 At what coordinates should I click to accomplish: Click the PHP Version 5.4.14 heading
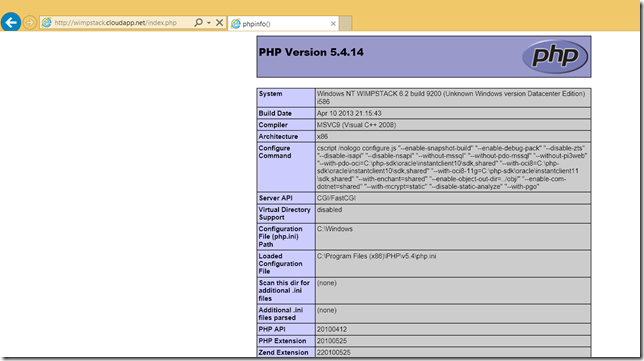[x=311, y=52]
